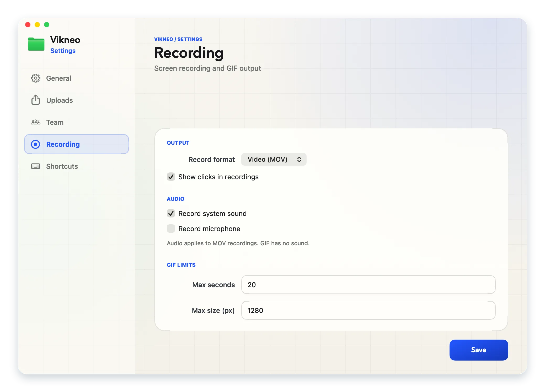This screenshot has width=545, height=392.
Task: Go to Uploads settings label
Action: (60, 100)
